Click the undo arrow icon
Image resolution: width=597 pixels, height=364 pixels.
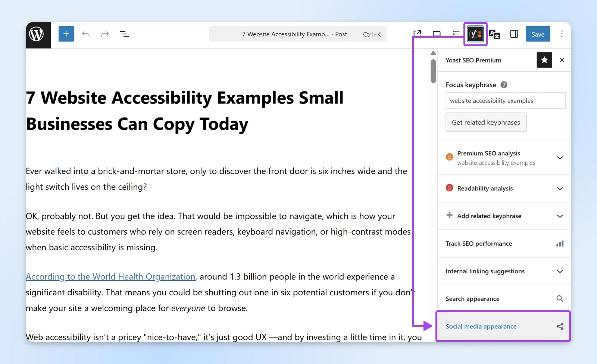click(x=86, y=34)
